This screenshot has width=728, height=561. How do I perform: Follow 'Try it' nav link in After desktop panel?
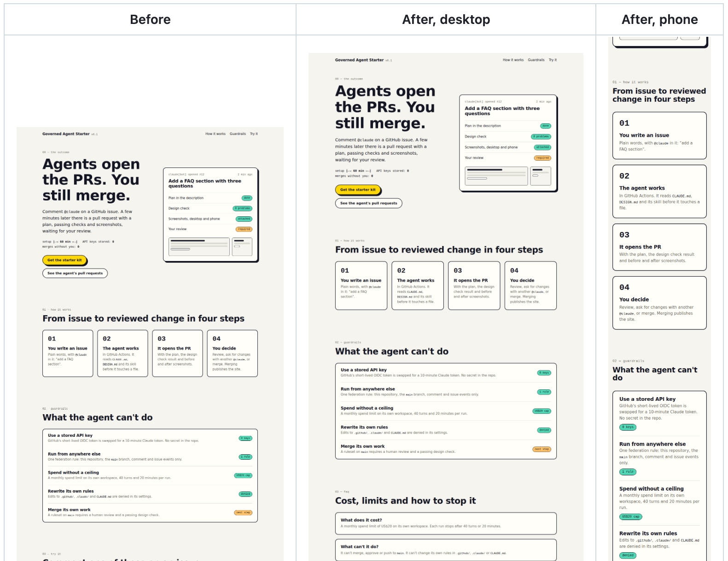(553, 60)
